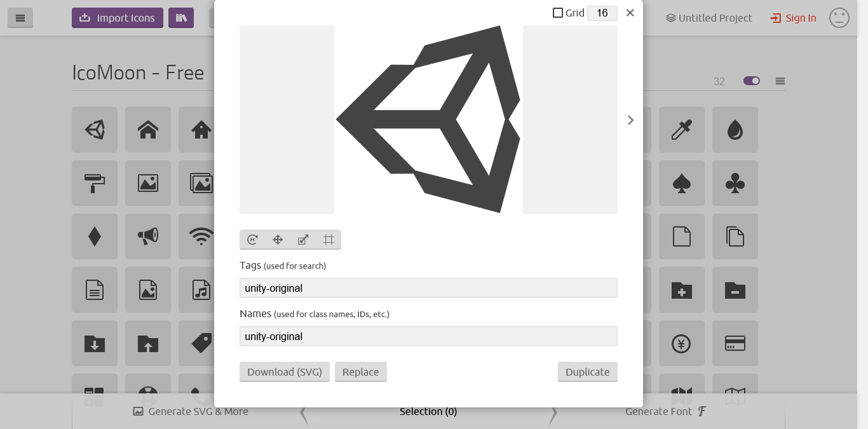
Task: Open Generate SVG & More tab
Action: 191,411
